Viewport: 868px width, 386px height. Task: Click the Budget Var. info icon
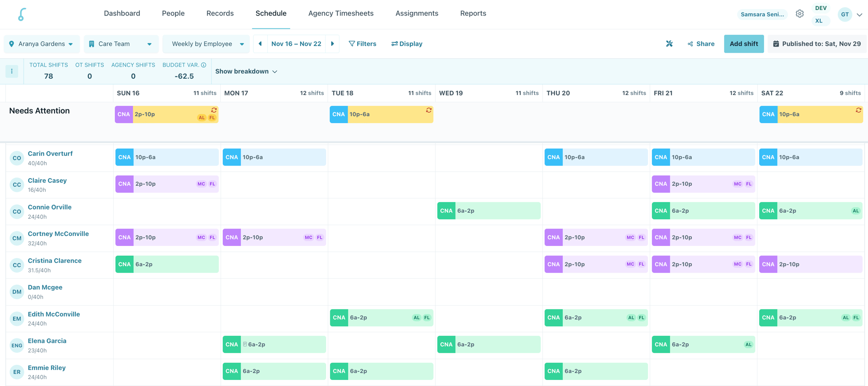204,65
